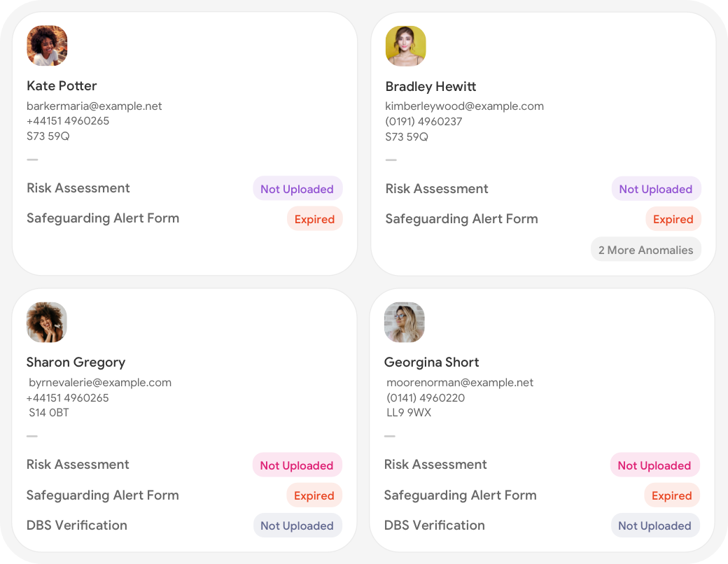Open Bradley Hewitt's name link
The height and width of the screenshot is (564, 728).
tap(430, 87)
